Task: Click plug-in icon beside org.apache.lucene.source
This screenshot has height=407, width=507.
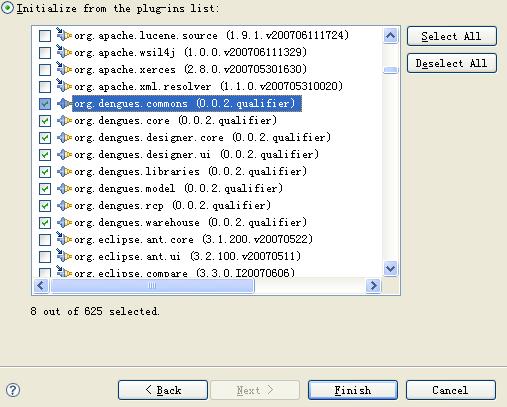Action: click(x=64, y=34)
